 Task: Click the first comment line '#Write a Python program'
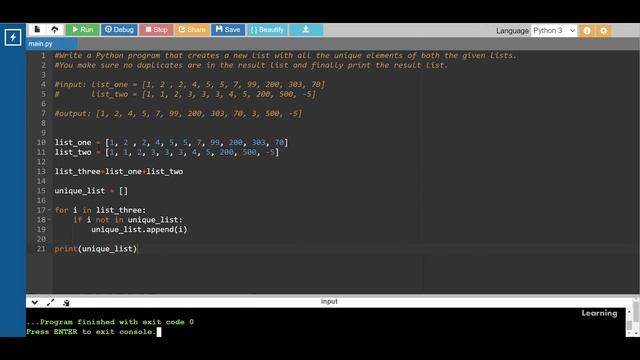(285, 56)
